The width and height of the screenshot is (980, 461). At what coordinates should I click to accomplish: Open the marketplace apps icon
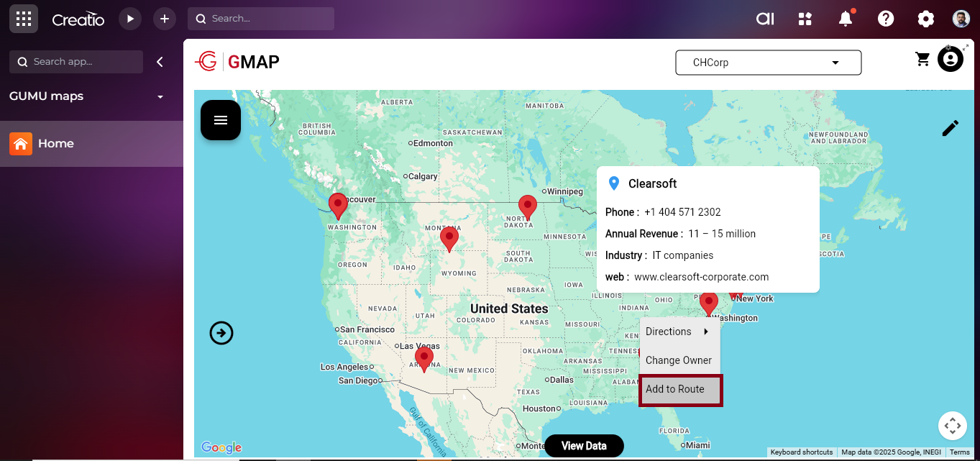pos(805,19)
